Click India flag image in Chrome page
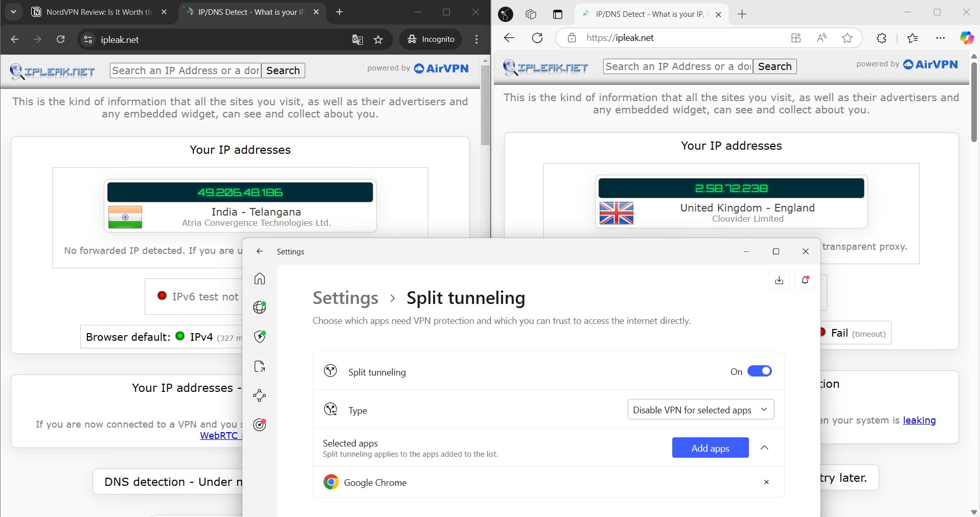Screen dimensions: 980x517 click(125, 217)
